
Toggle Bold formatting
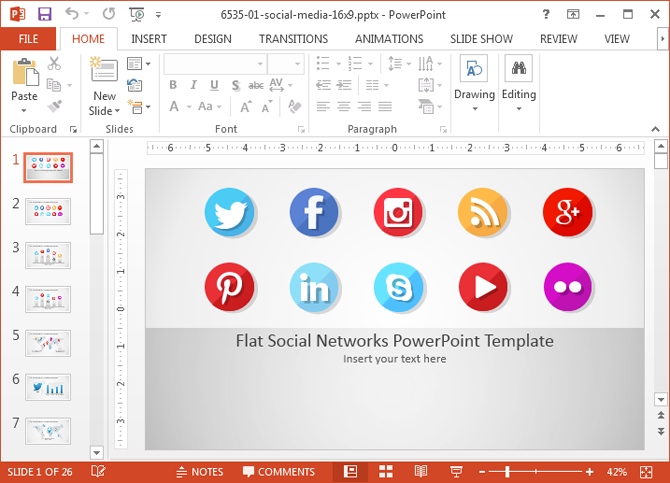coord(173,85)
